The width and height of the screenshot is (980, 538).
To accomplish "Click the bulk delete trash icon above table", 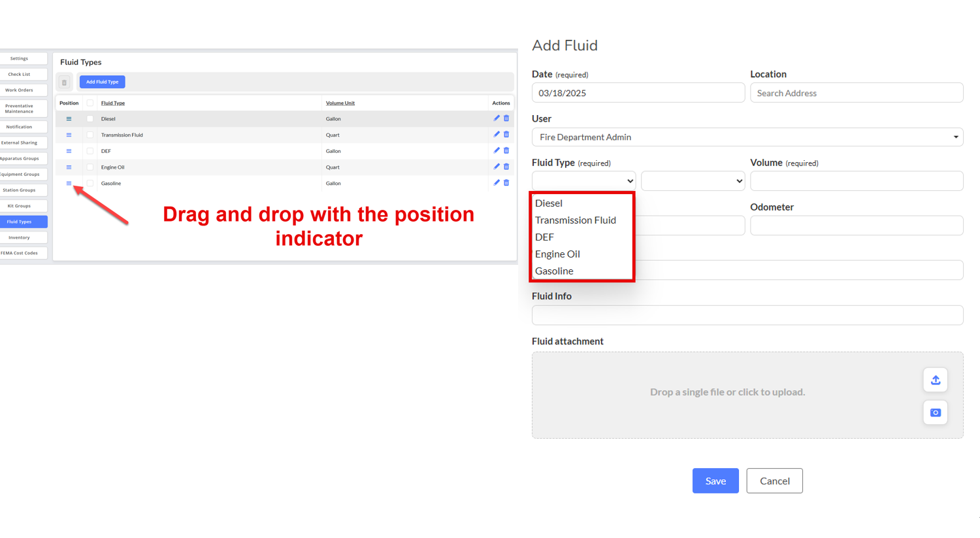I will [64, 82].
